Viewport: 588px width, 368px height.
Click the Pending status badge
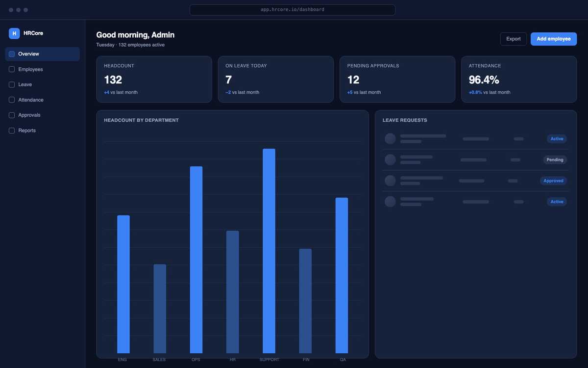[x=555, y=160]
